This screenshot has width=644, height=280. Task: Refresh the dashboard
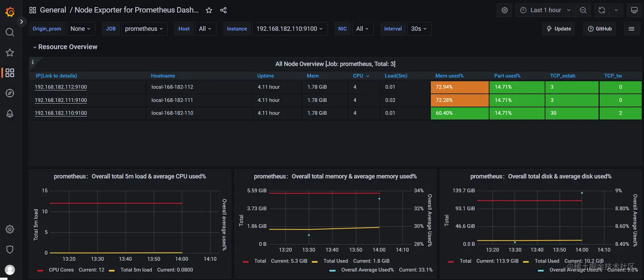[x=602, y=10]
